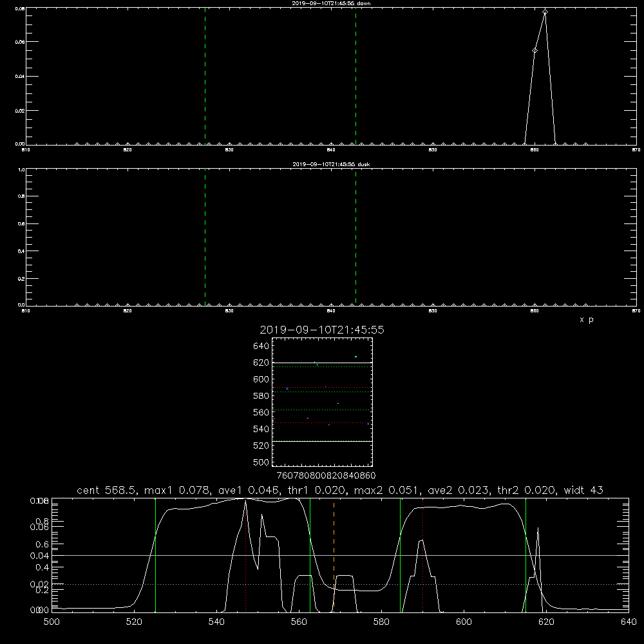
Task: Click the red dotted line near 590 in profile plot
Action: (x=423, y=555)
